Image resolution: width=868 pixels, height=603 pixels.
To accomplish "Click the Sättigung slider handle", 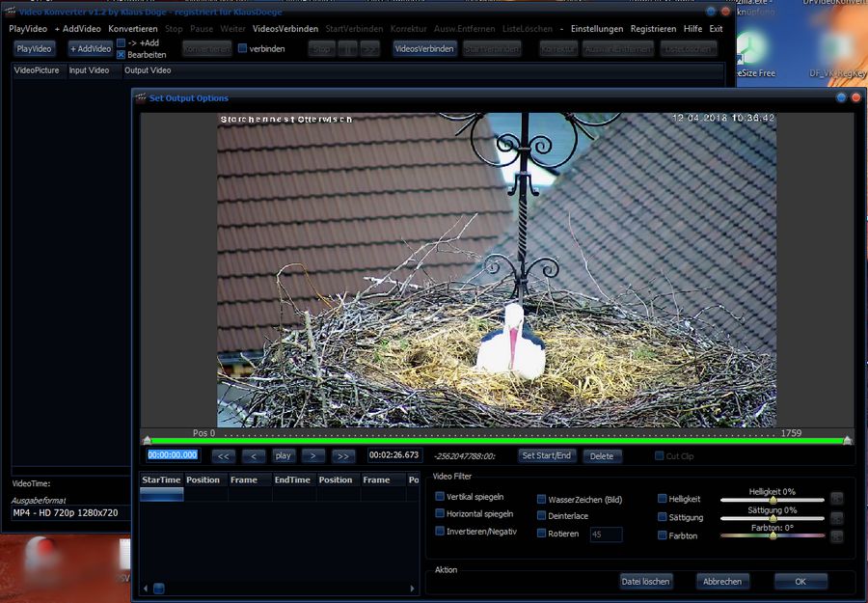I will 773,518.
